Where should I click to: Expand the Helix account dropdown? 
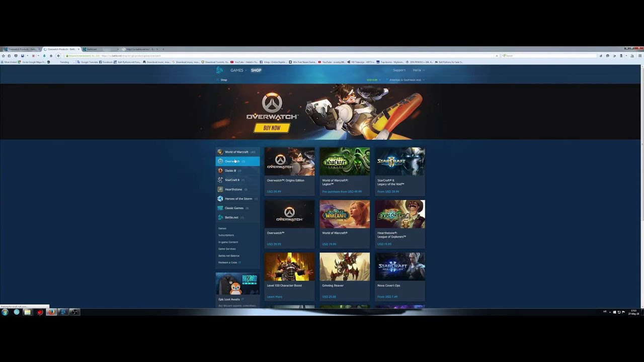point(418,70)
